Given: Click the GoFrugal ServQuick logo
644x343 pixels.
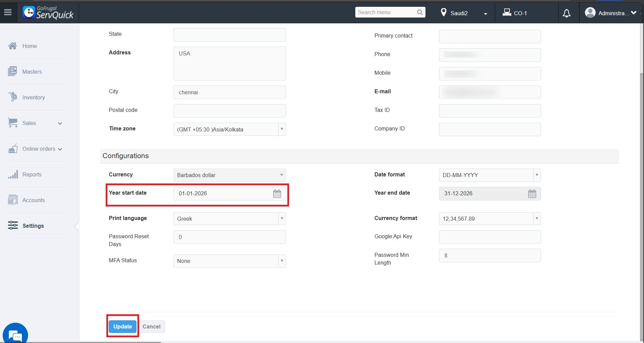Looking at the screenshot, I should click(x=48, y=13).
